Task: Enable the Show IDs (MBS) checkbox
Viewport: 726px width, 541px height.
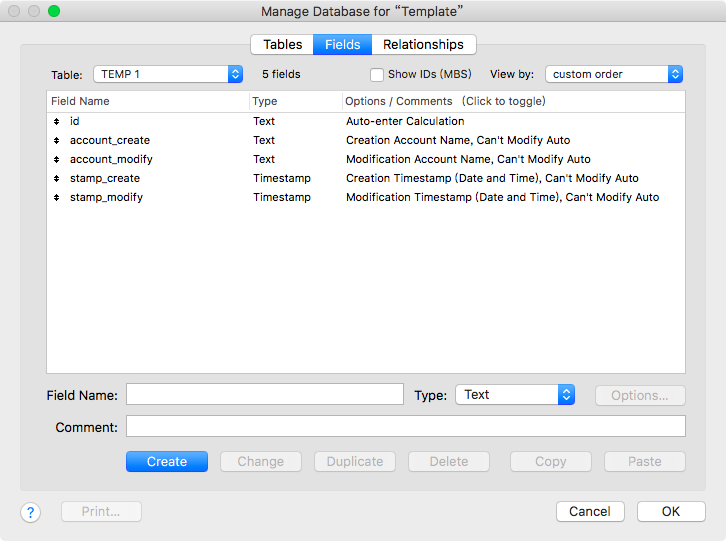Action: [x=377, y=75]
